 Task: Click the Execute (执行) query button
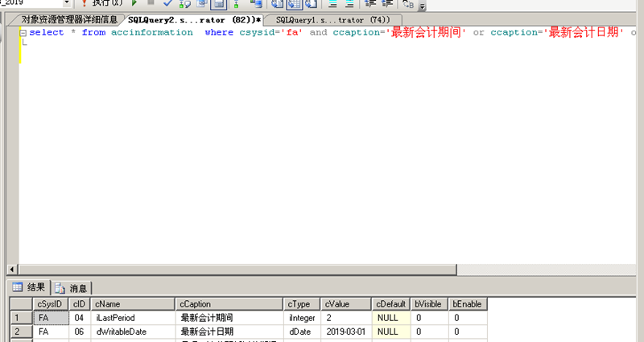click(101, 3)
